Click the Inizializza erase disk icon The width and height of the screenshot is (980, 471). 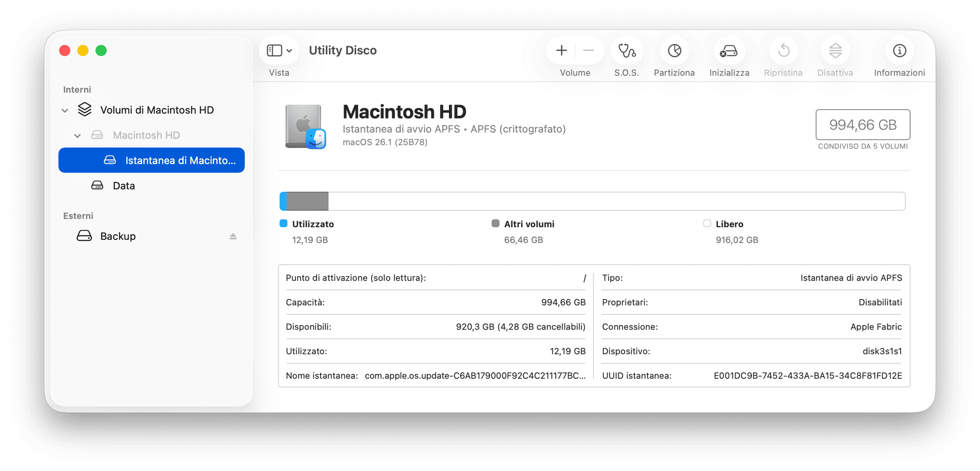pyautogui.click(x=729, y=51)
